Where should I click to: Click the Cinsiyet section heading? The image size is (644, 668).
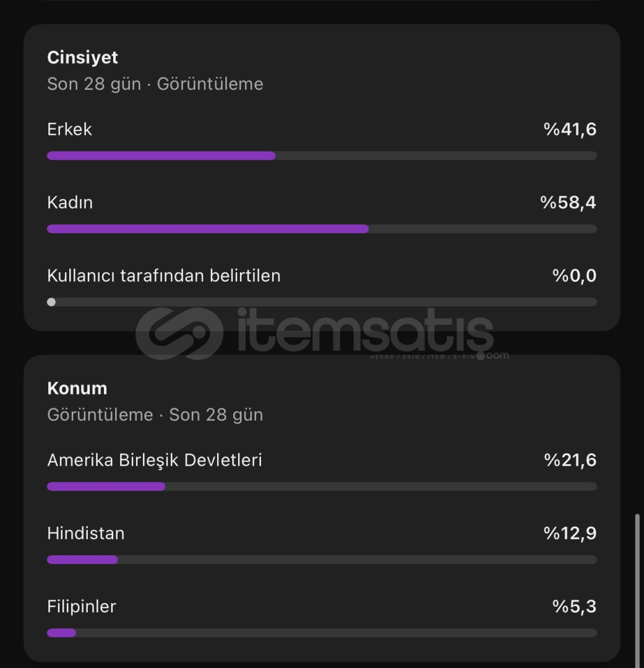pos(82,58)
